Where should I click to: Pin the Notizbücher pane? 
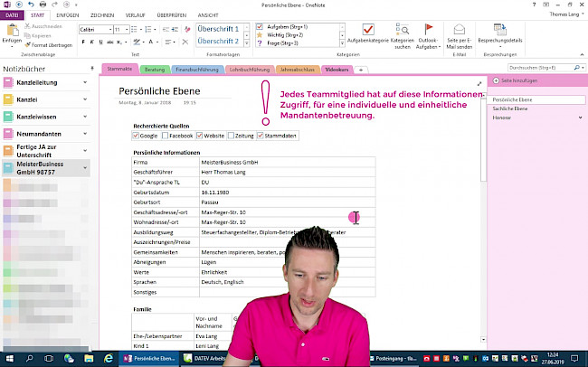pyautogui.click(x=94, y=70)
